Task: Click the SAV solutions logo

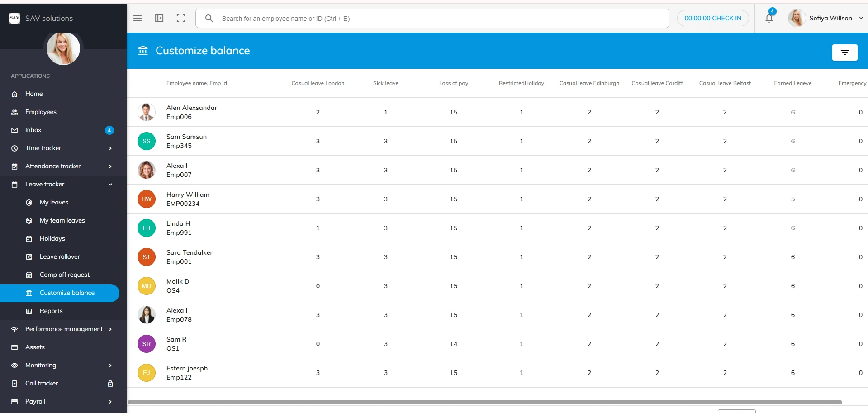Action: tap(14, 18)
